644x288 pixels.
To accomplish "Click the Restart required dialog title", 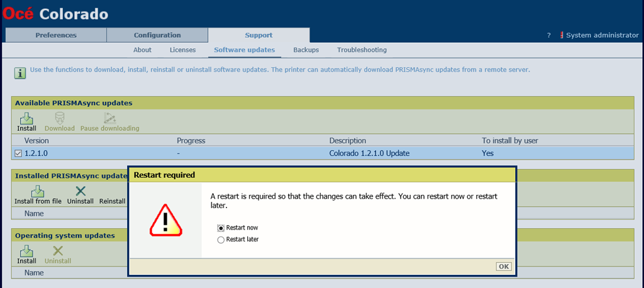I will [x=164, y=175].
